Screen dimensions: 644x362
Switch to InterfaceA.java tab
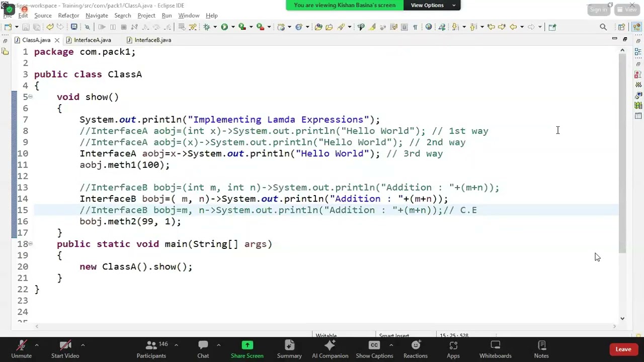(x=92, y=40)
